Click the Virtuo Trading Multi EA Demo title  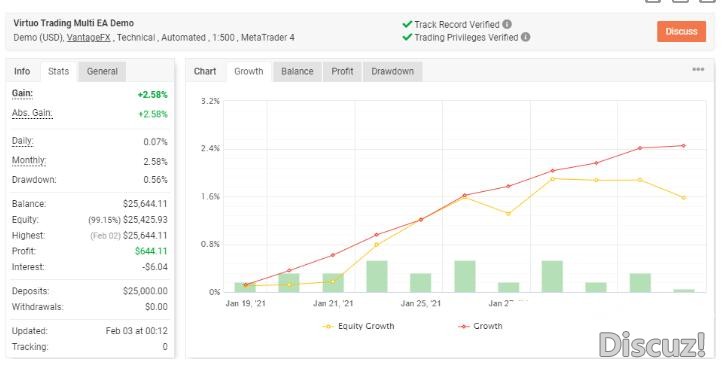[74, 23]
